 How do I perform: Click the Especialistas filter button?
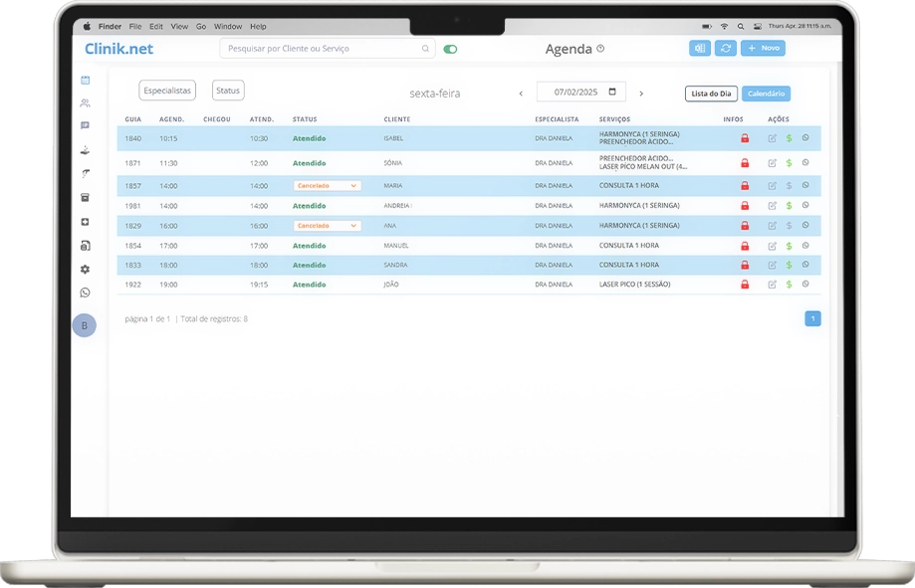tap(167, 91)
